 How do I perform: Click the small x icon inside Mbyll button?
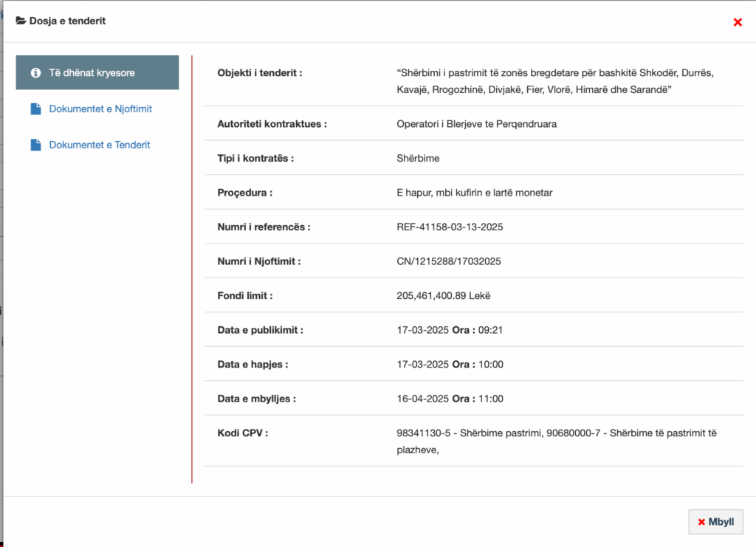(701, 522)
